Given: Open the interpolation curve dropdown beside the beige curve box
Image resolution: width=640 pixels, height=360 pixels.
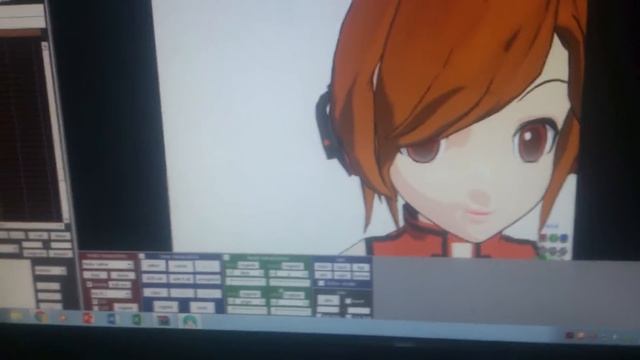Looking at the screenshot, I should (50, 271).
